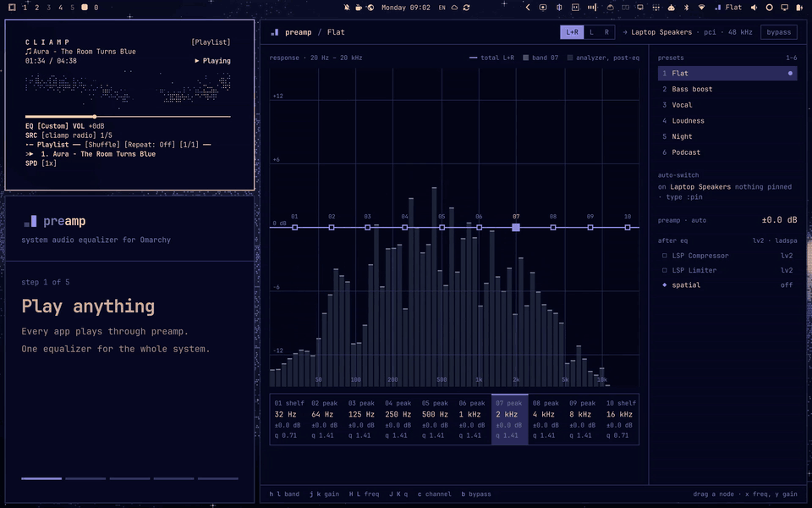The height and width of the screenshot is (508, 812).
Task: Click the [Shuffle] option in cliamp
Action: pos(102,145)
